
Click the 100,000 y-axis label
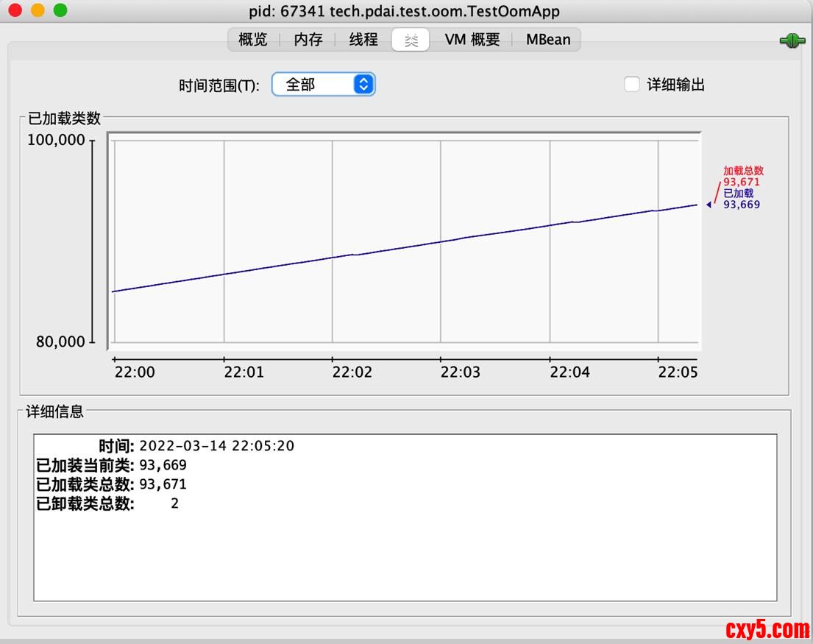pyautogui.click(x=57, y=141)
